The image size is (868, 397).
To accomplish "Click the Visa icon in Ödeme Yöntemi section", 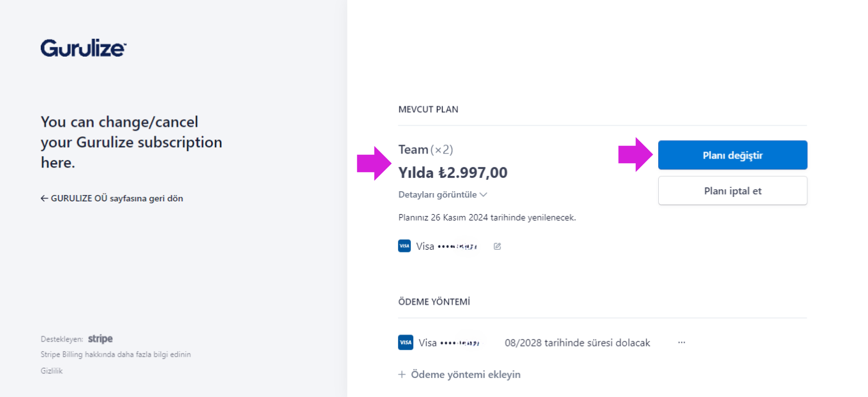I will (x=406, y=343).
